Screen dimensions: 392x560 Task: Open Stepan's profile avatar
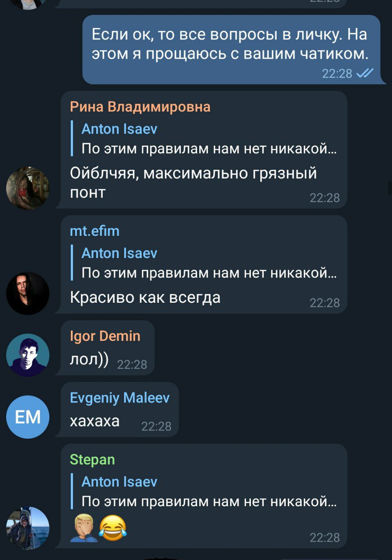(28, 528)
